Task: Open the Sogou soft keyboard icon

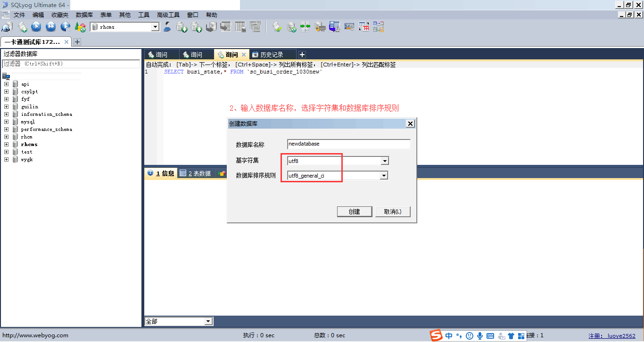Action: [x=490, y=336]
